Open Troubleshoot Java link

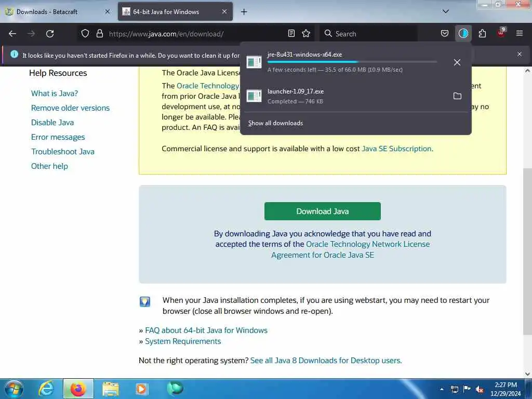pyautogui.click(x=63, y=152)
